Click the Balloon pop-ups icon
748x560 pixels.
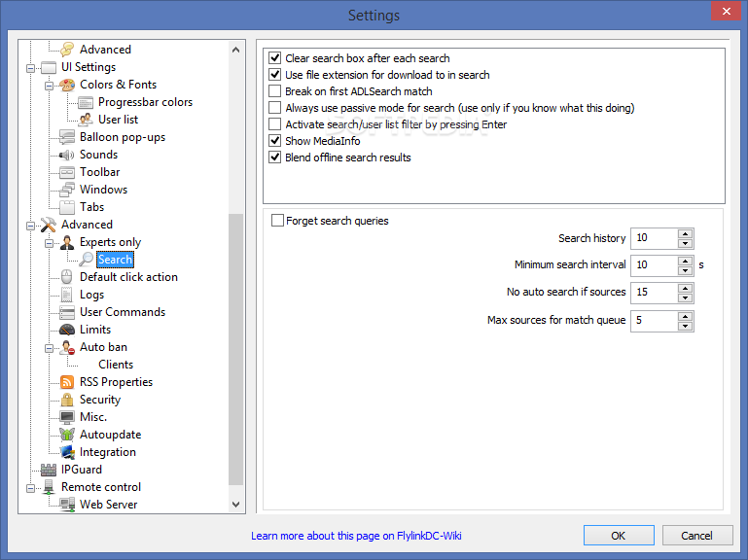coord(67,137)
